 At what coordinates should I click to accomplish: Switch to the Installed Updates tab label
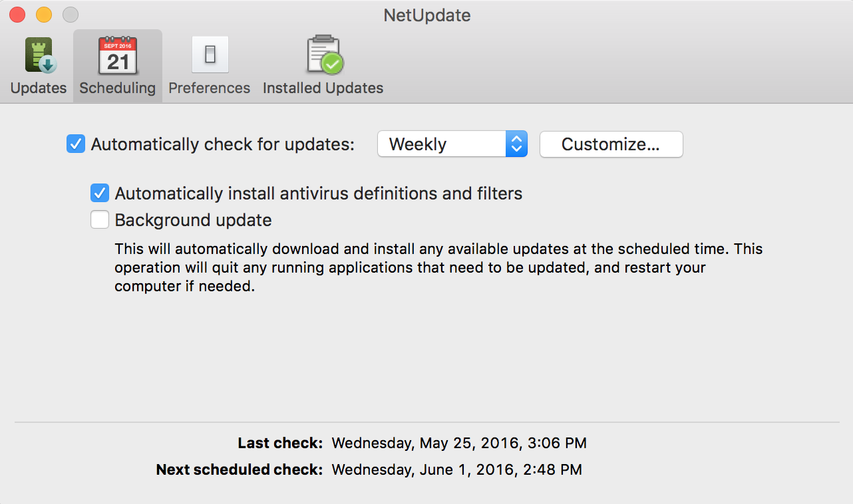(323, 88)
